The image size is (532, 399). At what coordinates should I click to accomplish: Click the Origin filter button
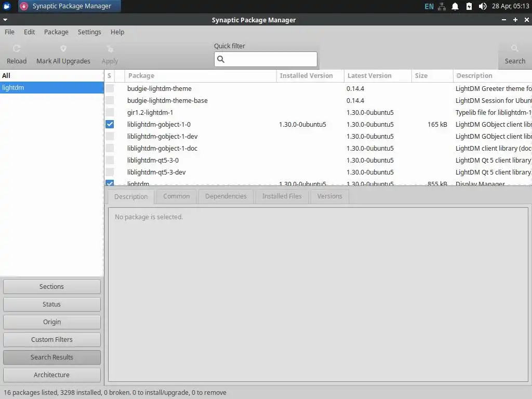click(52, 322)
